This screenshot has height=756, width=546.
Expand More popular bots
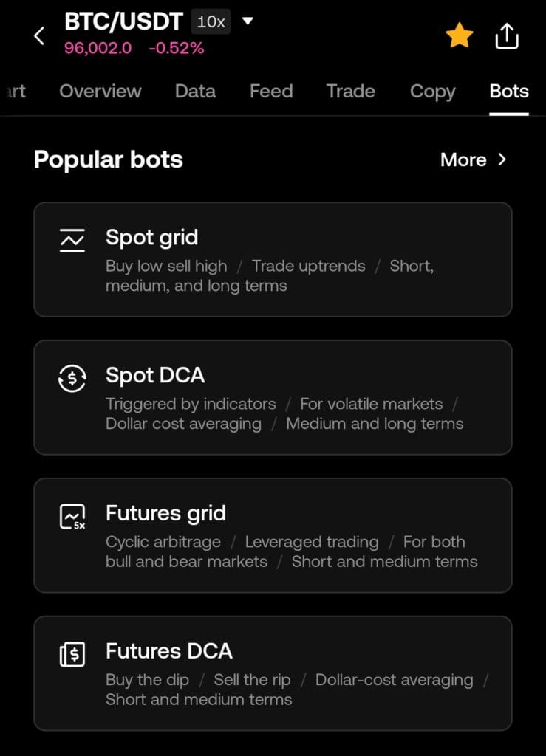[x=473, y=159]
